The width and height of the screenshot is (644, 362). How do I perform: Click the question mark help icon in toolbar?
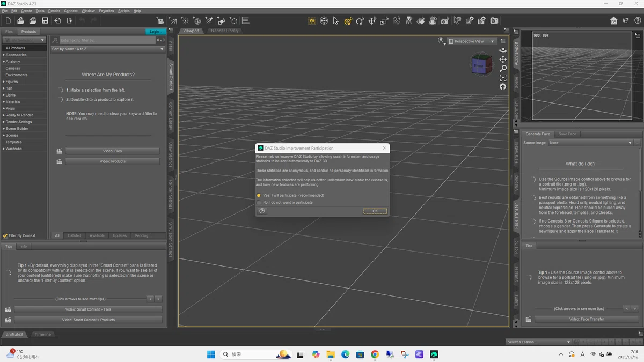(638, 20)
